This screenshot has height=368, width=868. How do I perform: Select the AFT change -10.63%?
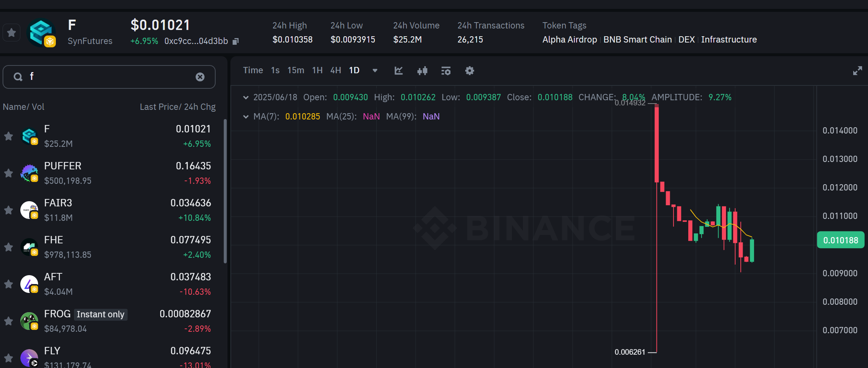coord(195,292)
